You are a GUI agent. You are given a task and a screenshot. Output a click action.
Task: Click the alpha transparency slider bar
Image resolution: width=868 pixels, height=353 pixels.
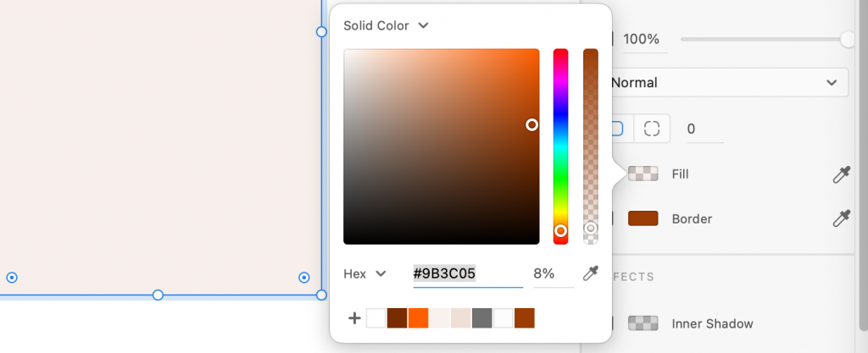click(x=591, y=144)
